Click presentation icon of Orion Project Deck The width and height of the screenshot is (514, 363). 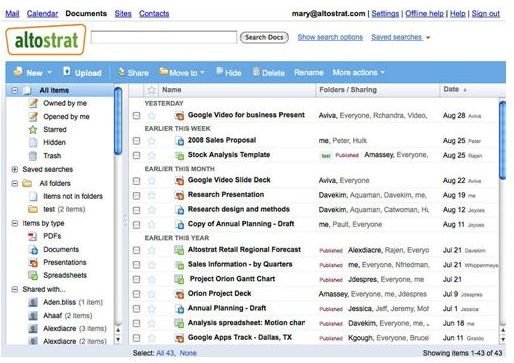[179, 294]
